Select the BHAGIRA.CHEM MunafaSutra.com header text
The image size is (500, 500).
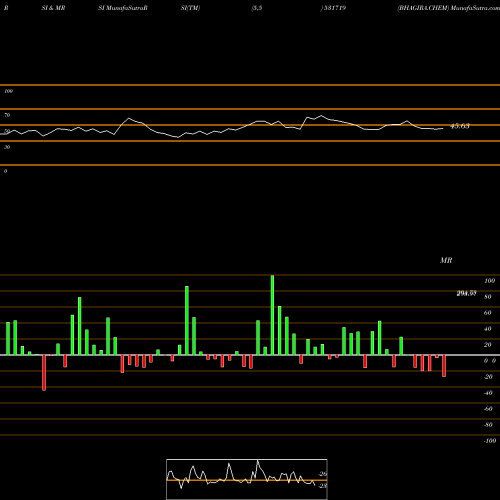point(448,8)
